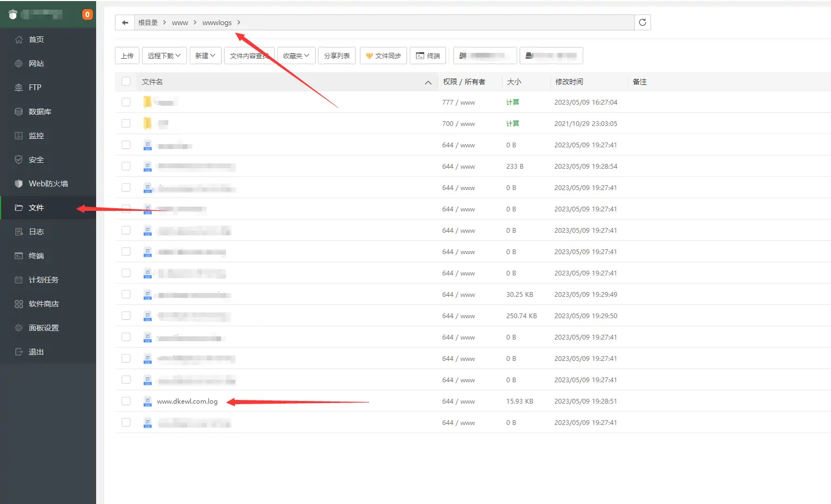Expand the chevron after wwwlogs in path

(239, 22)
